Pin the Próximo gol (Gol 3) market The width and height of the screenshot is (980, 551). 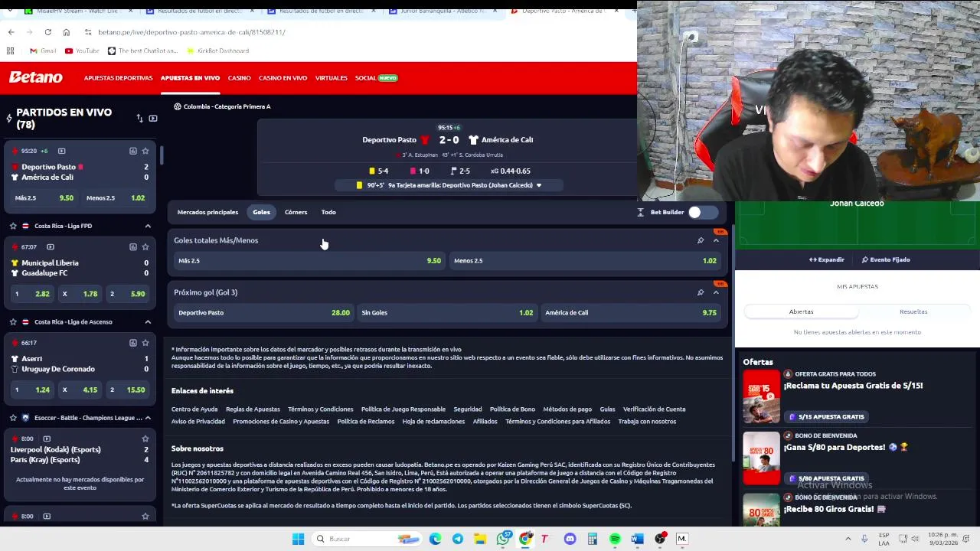point(701,292)
